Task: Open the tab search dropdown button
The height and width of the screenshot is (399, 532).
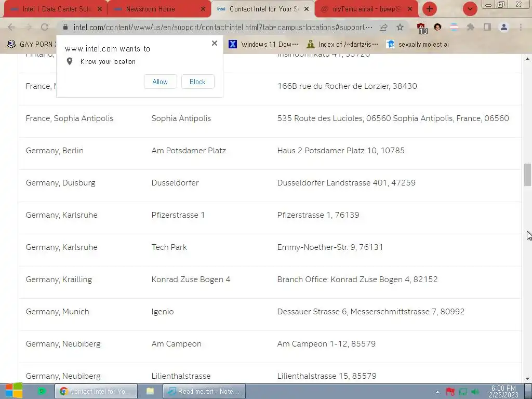Action: [x=470, y=9]
